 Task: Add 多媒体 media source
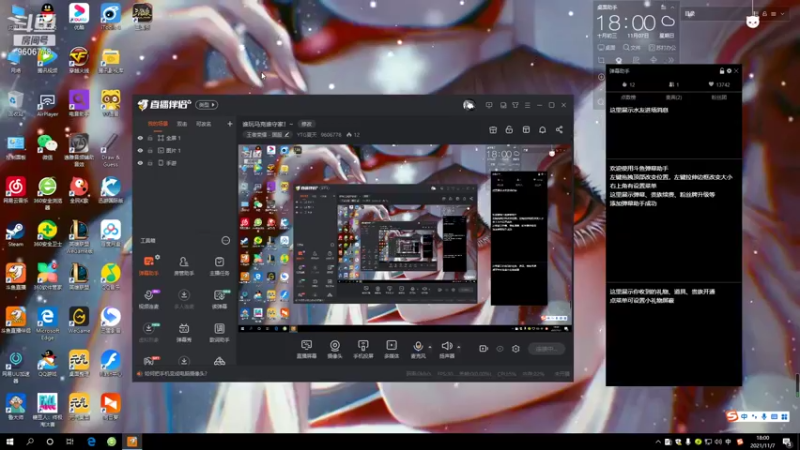[391, 349]
